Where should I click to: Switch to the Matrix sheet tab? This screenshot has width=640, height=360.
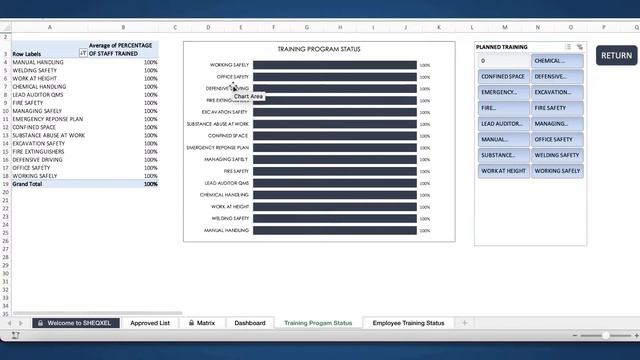coord(202,323)
